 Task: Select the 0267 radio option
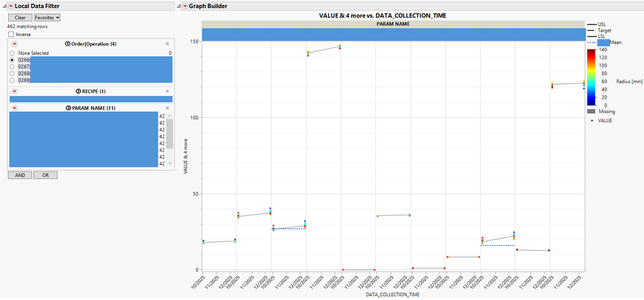(12, 66)
